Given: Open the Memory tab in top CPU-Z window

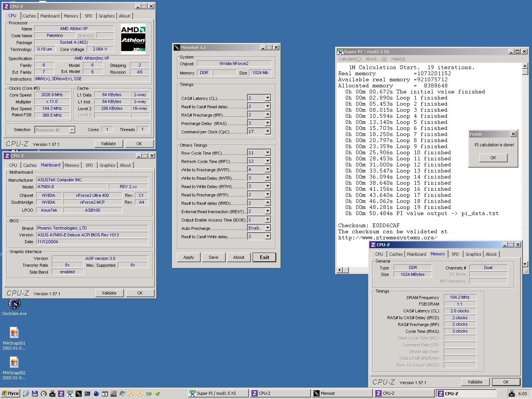Looking at the screenshot, I should point(71,16).
